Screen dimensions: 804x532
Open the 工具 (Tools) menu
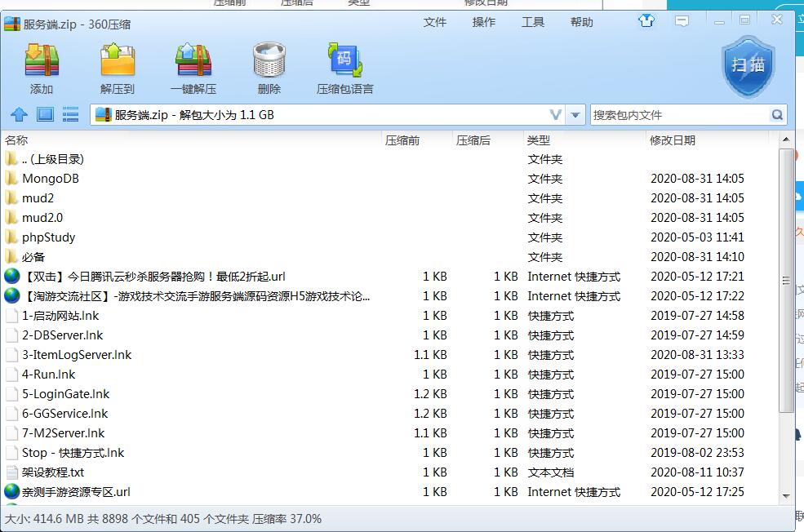[x=533, y=22]
